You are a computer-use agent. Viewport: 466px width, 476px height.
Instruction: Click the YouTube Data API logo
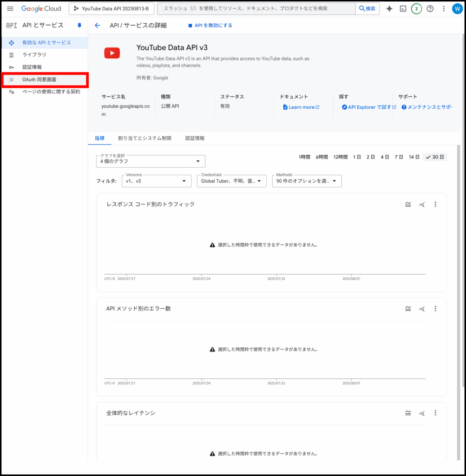112,53
